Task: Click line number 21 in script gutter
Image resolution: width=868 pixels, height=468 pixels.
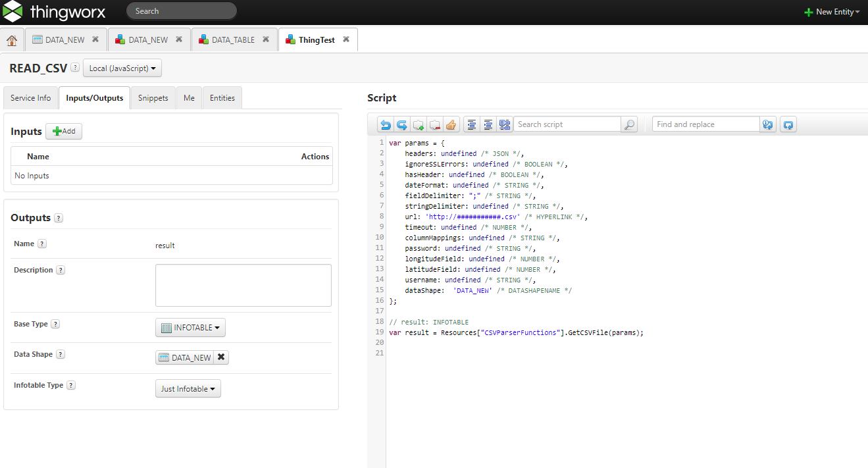Action: coord(379,353)
